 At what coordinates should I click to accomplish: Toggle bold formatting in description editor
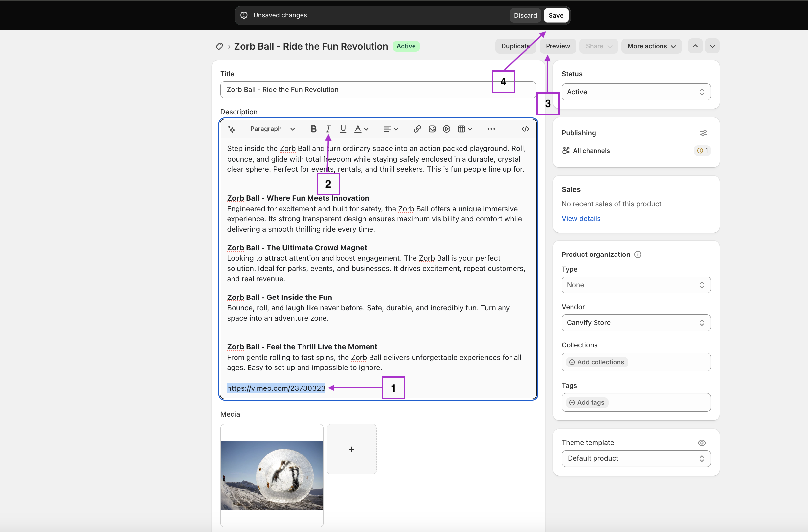313,129
